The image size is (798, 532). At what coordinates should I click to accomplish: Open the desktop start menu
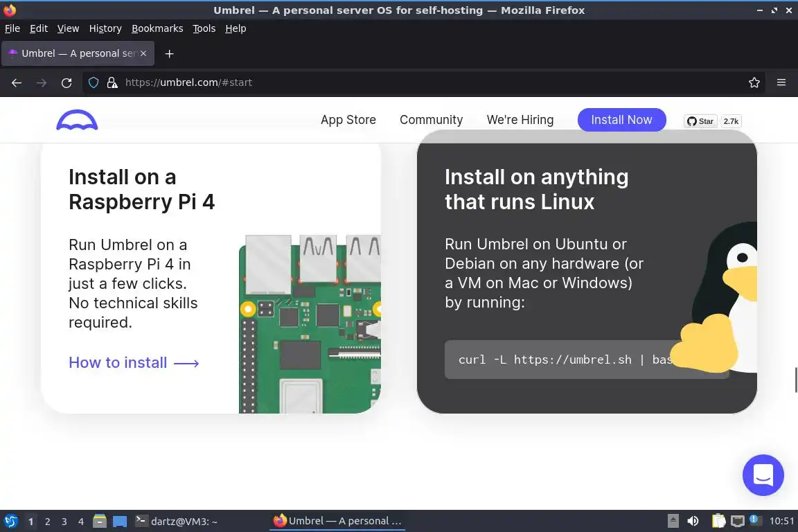(10, 522)
